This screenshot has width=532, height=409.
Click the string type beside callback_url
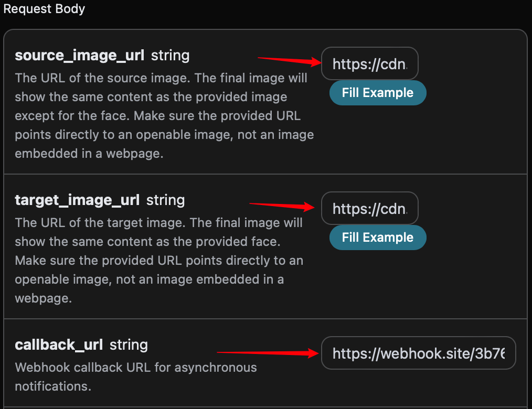click(x=129, y=345)
